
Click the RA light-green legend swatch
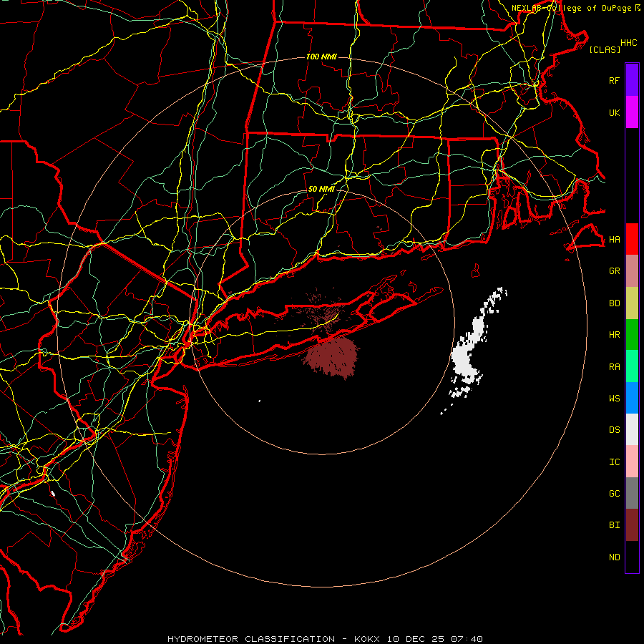(x=632, y=366)
